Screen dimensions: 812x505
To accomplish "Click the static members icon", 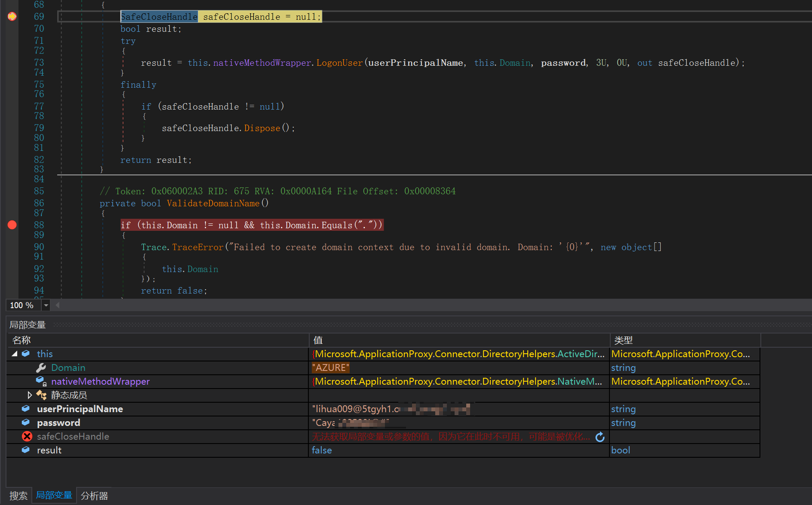I will [41, 395].
